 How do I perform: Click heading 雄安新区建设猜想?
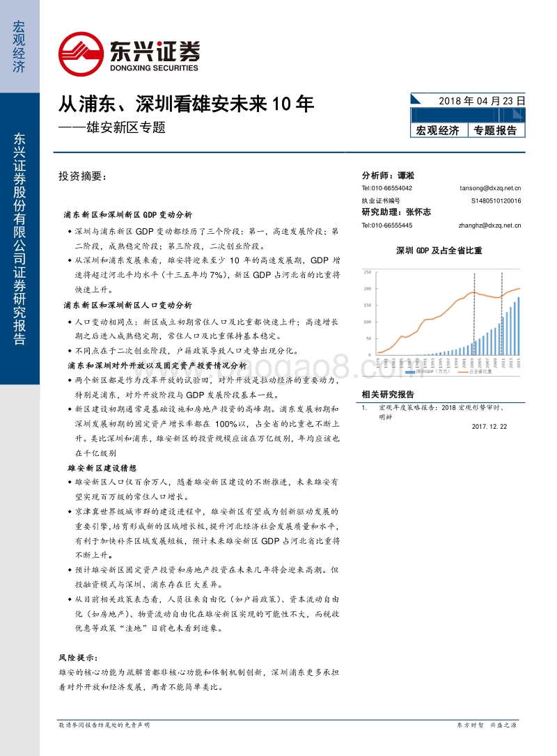pos(102,468)
